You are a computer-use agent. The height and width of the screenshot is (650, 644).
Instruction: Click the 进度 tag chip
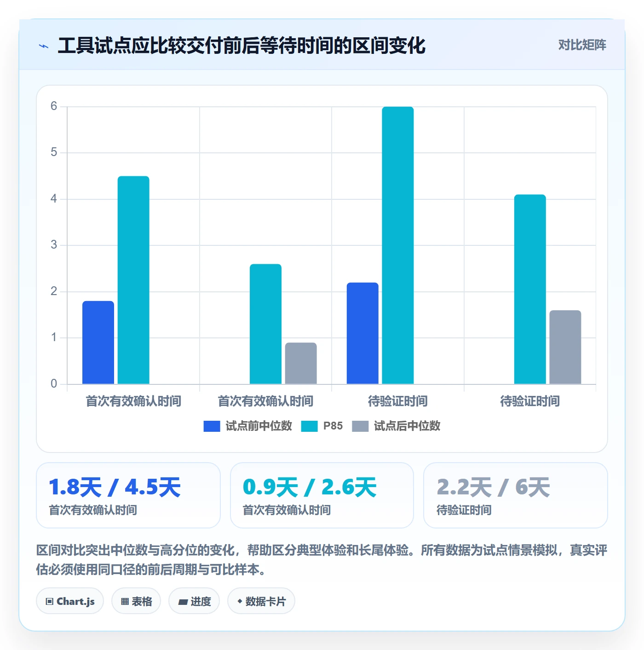pyautogui.click(x=194, y=601)
